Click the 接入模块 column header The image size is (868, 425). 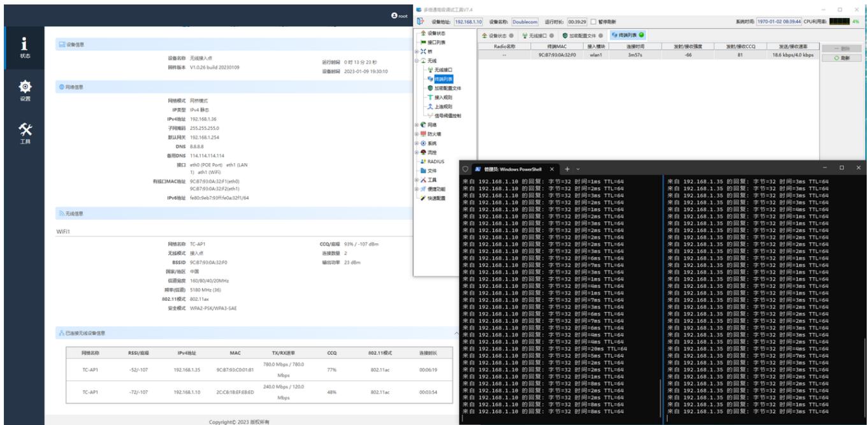595,47
